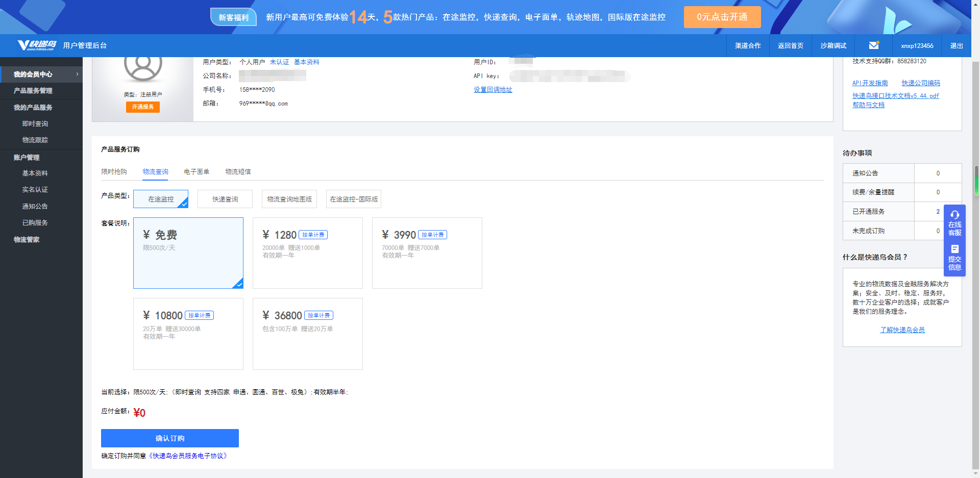This screenshot has height=478, width=980.
Task: Go to 返回首页 in top navigation
Action: pos(791,45)
